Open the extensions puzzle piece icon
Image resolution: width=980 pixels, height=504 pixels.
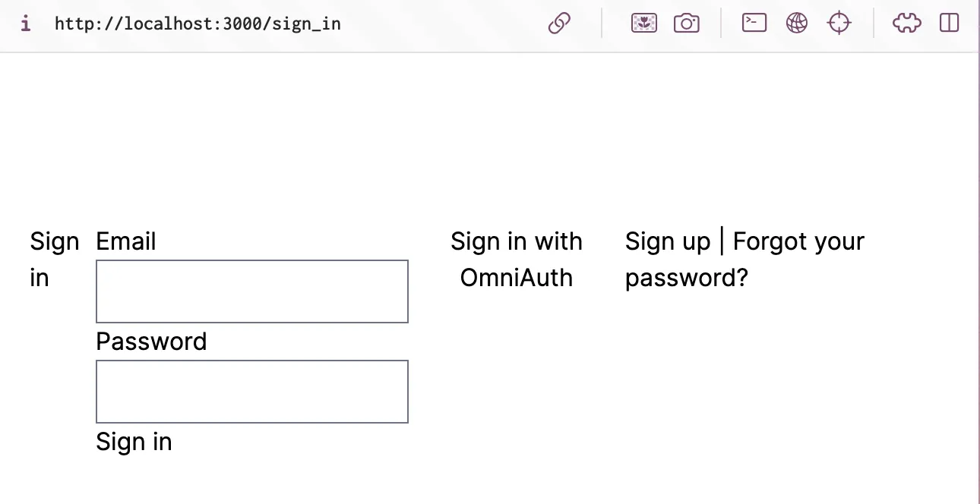pos(906,24)
